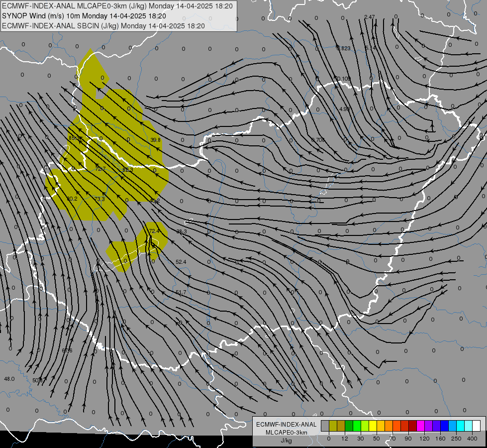Select the map value '0.823'
The width and height of the screenshot is (487, 448).
344,48
